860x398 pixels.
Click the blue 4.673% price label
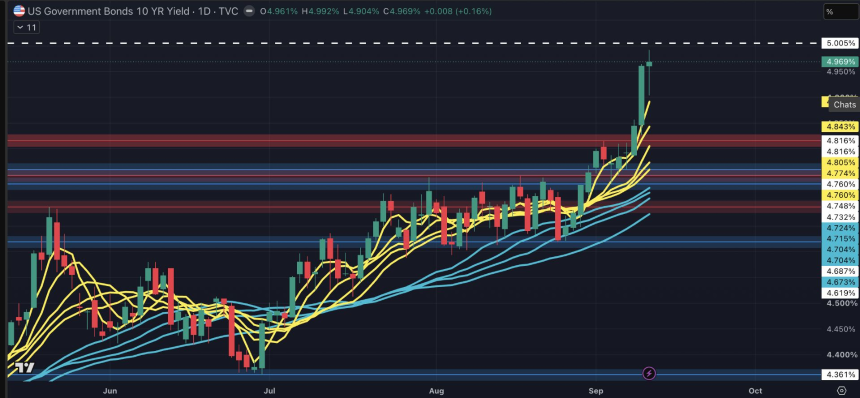pos(840,282)
